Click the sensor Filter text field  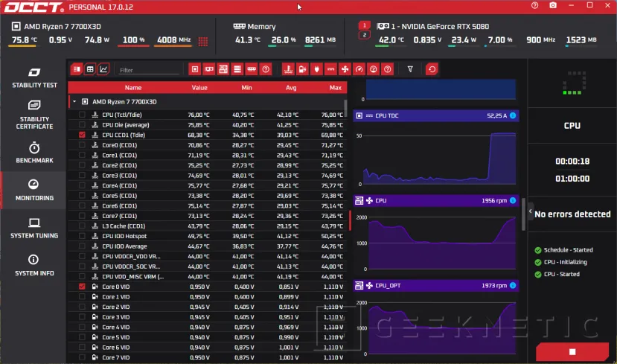click(148, 70)
